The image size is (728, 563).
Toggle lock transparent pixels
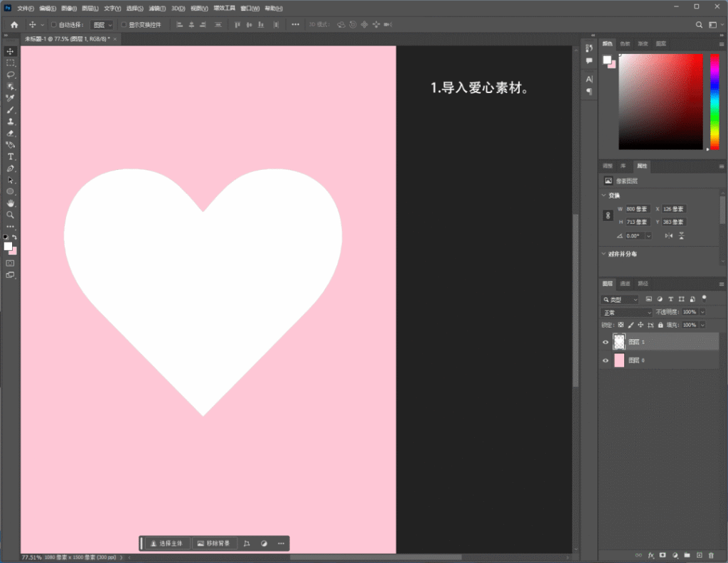(x=621, y=325)
